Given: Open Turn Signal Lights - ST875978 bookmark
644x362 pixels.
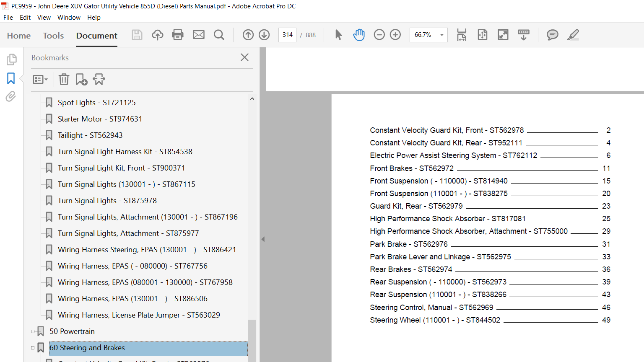Looking at the screenshot, I should (107, 201).
